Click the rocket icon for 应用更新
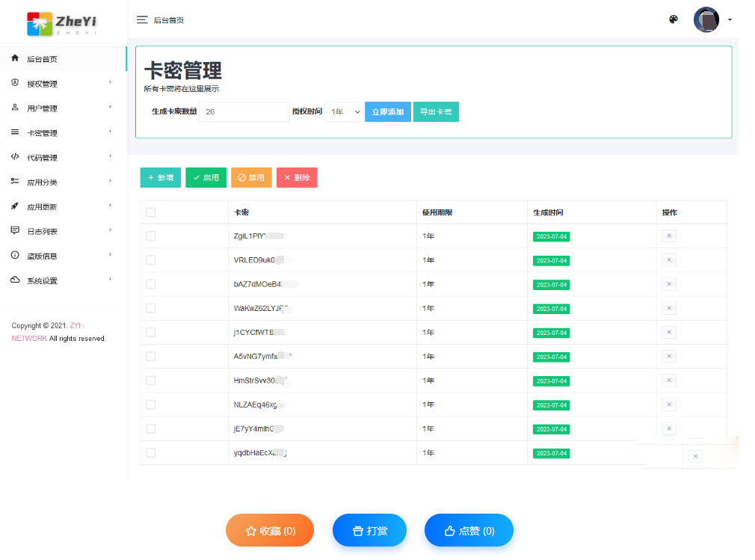Screen dimensions: 755x560 pos(15,206)
